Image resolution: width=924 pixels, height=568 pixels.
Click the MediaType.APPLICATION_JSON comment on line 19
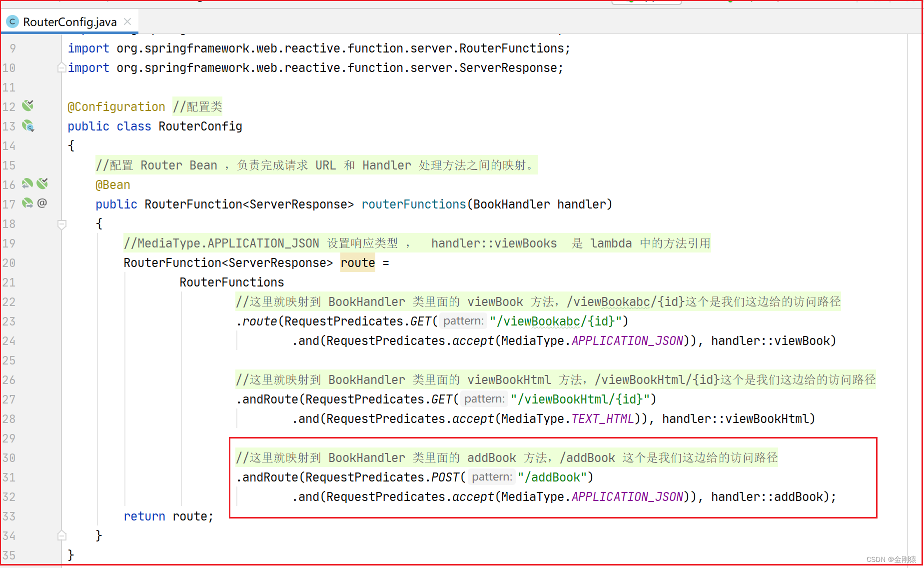click(x=417, y=243)
